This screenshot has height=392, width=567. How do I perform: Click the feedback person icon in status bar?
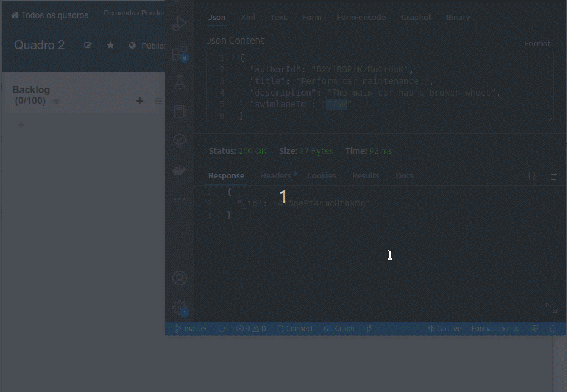pyautogui.click(x=534, y=329)
